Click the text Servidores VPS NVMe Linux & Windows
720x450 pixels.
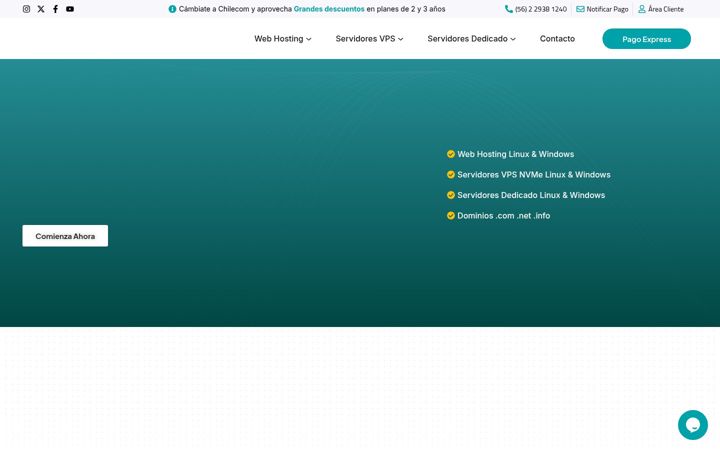click(x=534, y=174)
